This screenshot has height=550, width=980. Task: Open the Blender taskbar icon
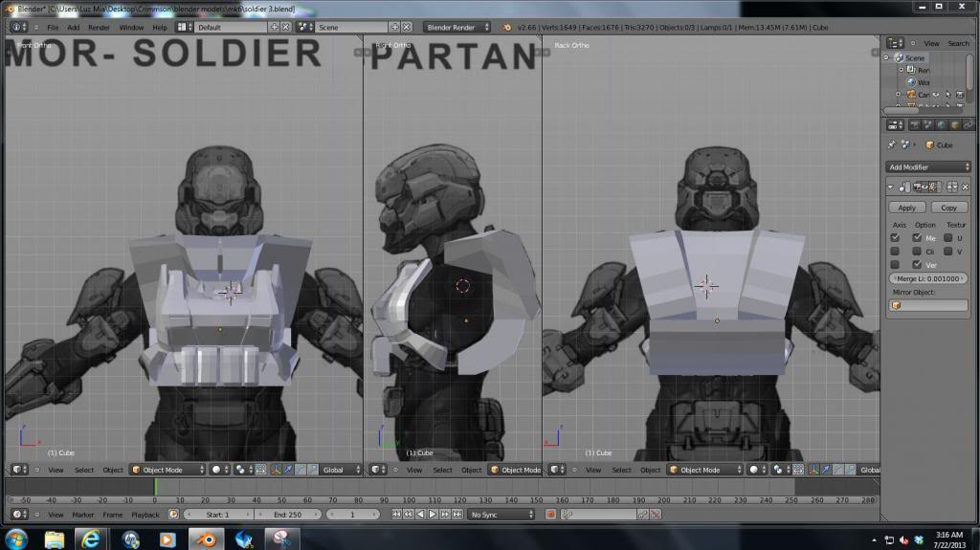(x=205, y=539)
